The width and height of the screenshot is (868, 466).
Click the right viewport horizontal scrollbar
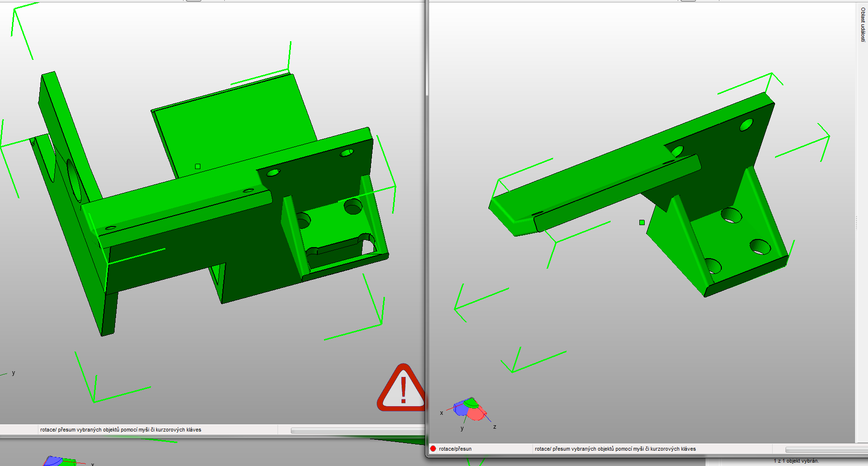[825, 449]
